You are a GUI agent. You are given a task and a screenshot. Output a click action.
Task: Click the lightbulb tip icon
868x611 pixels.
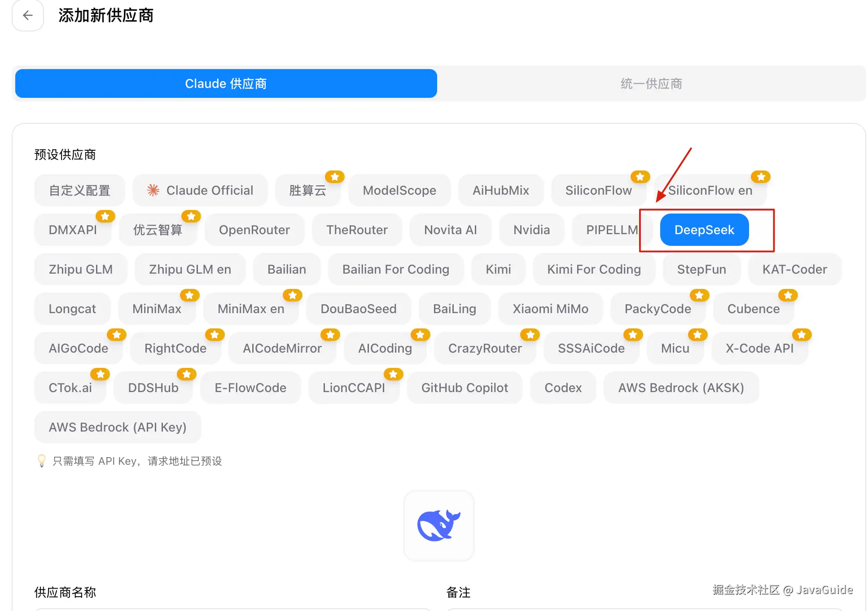coord(42,461)
